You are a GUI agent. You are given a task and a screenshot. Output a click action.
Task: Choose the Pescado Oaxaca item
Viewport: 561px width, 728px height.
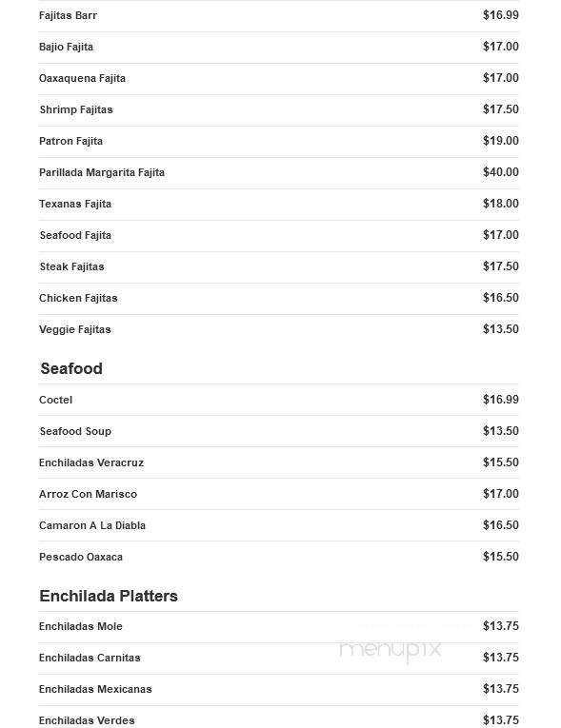pos(81,557)
